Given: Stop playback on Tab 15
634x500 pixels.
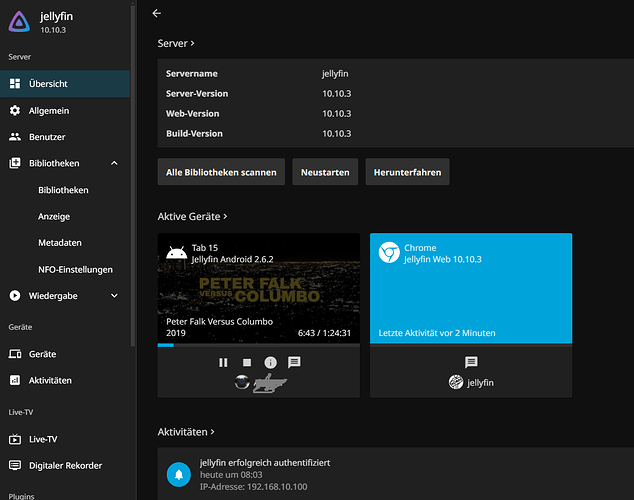Looking at the screenshot, I should [247, 363].
